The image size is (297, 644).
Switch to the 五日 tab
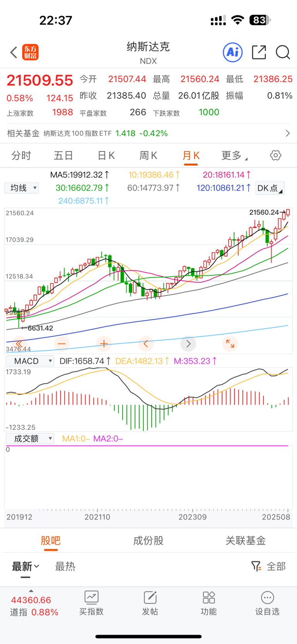coord(63,155)
